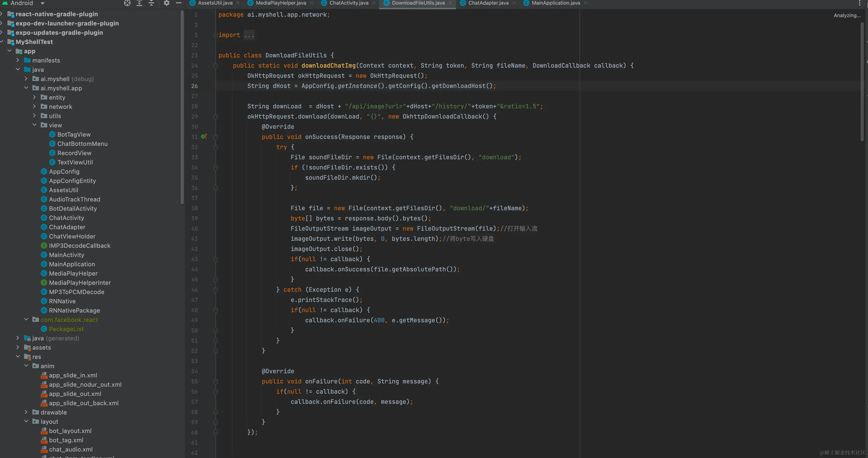Collapse the java folder
This screenshot has width=868, height=458.
[18, 69]
